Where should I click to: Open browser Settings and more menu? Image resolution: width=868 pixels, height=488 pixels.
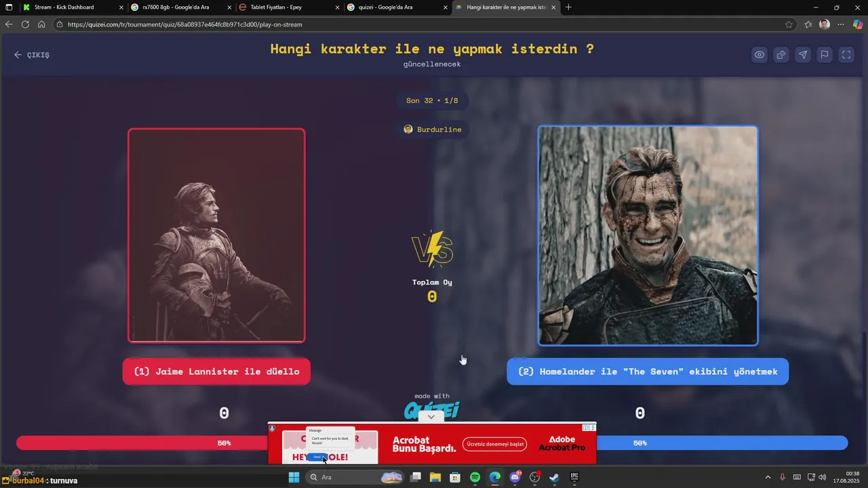841,24
